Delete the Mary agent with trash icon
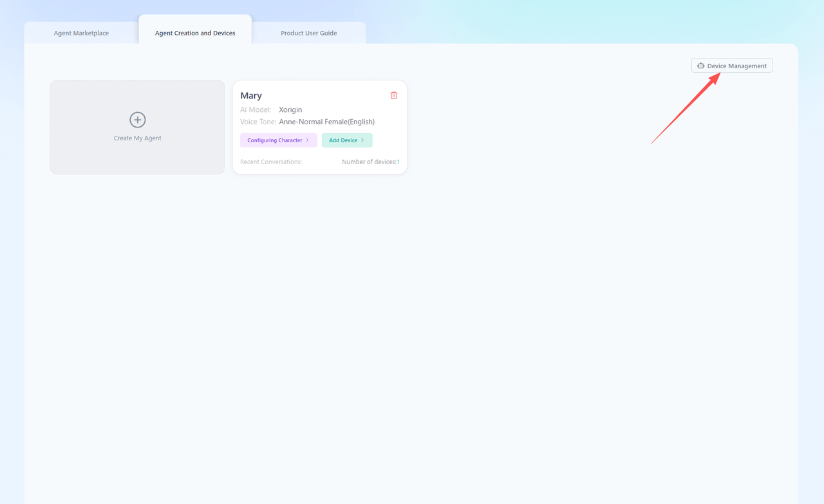This screenshot has height=504, width=824. click(394, 95)
